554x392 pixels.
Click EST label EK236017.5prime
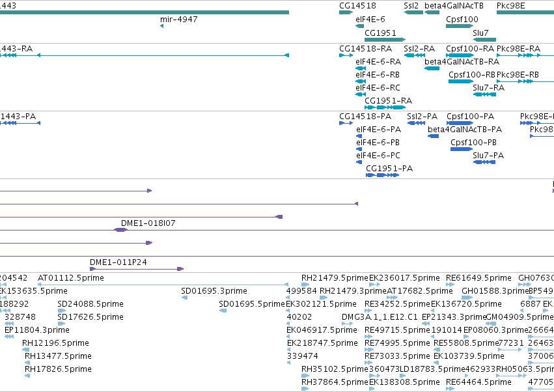[x=404, y=278]
